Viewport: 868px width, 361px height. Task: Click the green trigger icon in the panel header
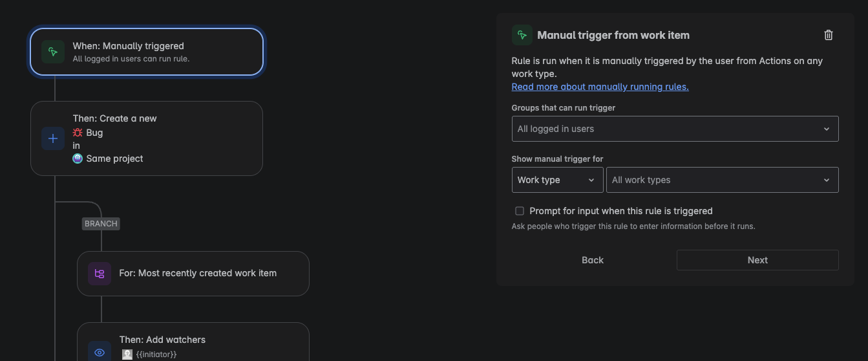(522, 35)
